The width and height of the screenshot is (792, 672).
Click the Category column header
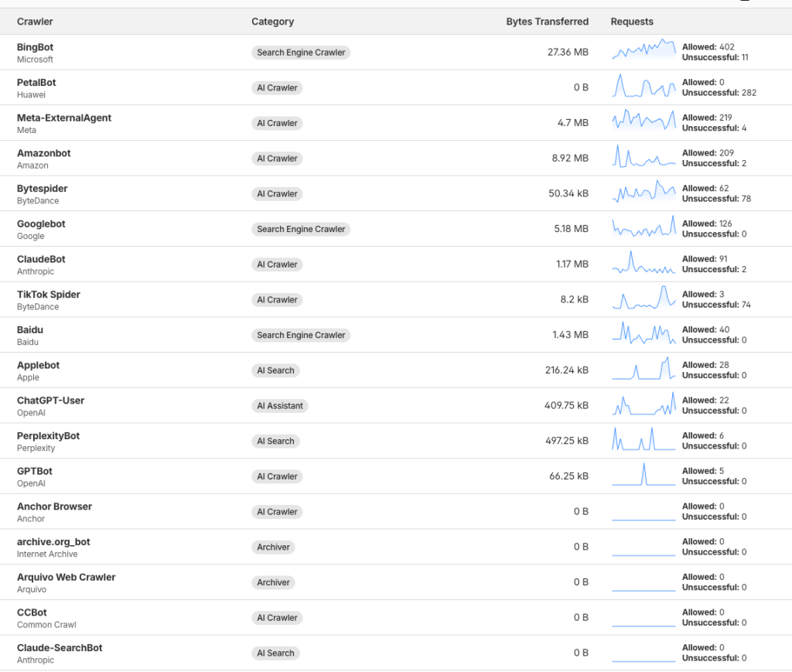(273, 22)
